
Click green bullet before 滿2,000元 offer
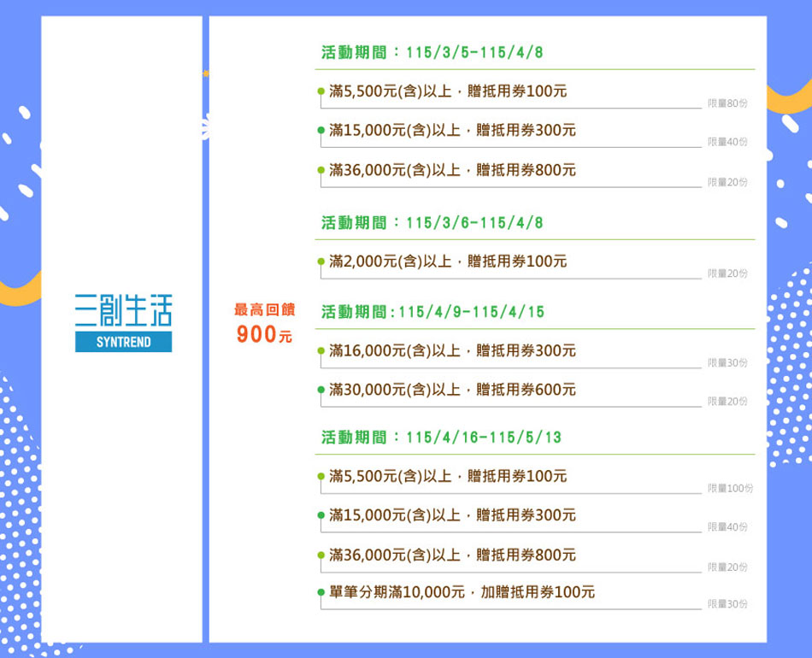coord(321,262)
